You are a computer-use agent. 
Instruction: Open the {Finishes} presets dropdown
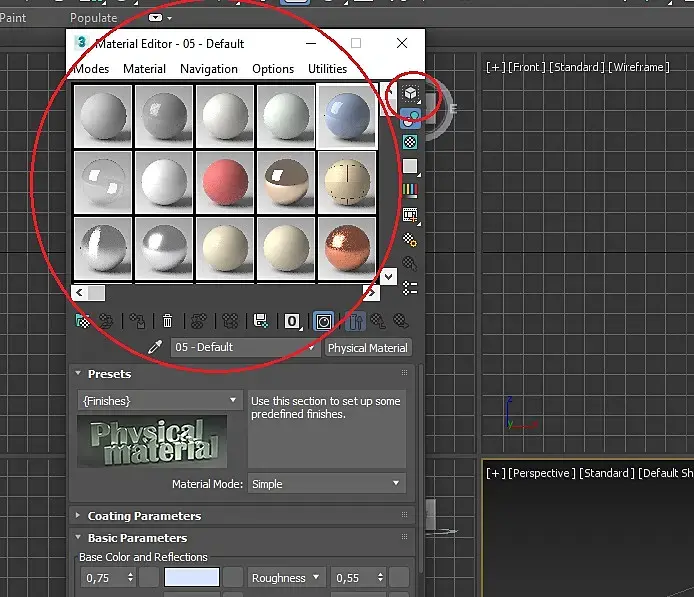point(160,401)
